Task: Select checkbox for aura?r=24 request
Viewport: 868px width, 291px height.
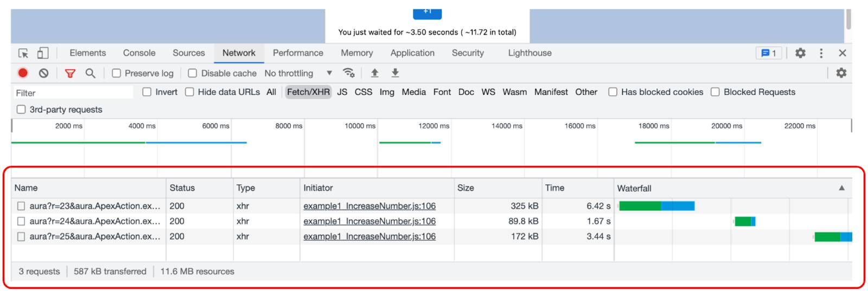Action: point(21,221)
